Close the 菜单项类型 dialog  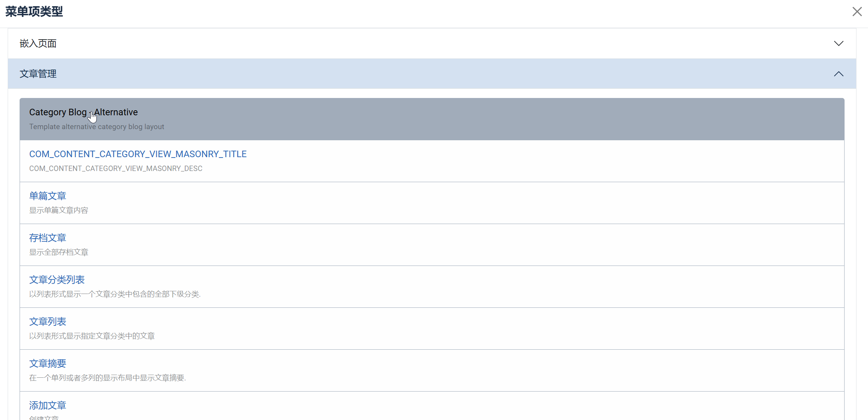pyautogui.click(x=857, y=12)
